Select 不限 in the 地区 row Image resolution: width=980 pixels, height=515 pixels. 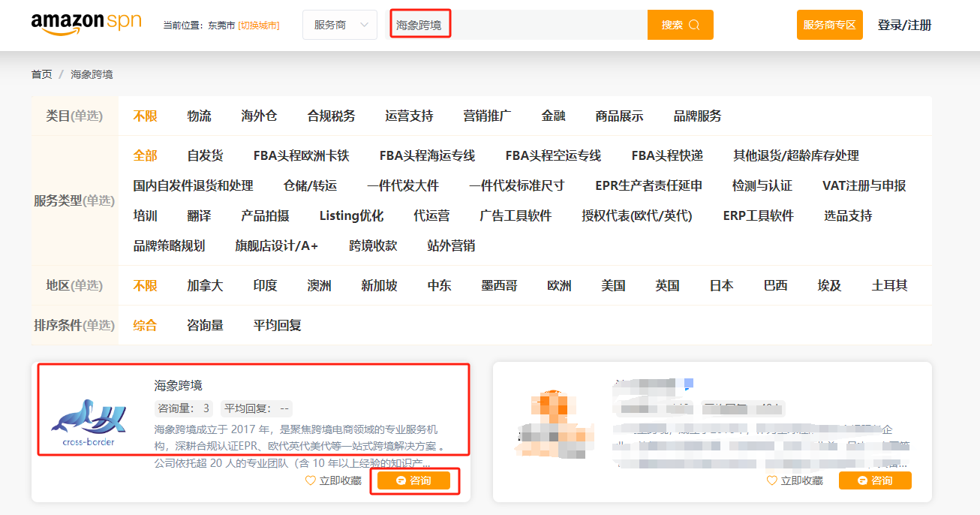point(146,285)
